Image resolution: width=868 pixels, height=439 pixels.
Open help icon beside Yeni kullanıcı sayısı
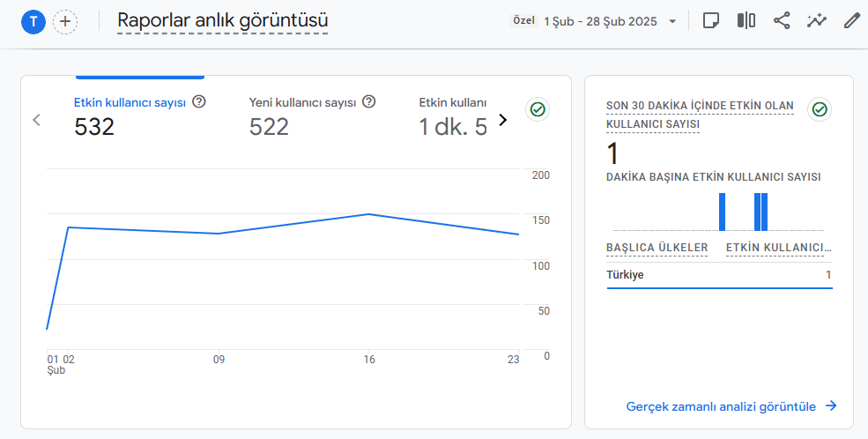pyautogui.click(x=368, y=102)
